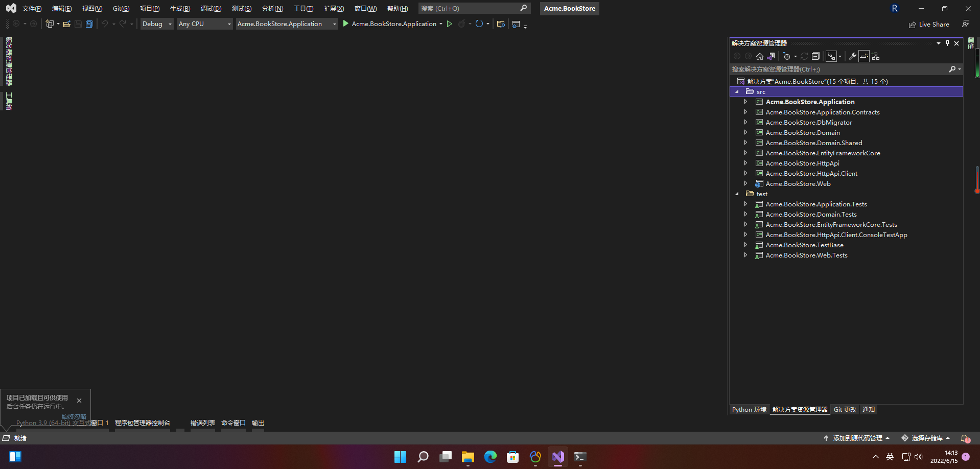Expand the Acme.BookStore.Domain project node
This screenshot has width=980, height=469.
pos(745,132)
